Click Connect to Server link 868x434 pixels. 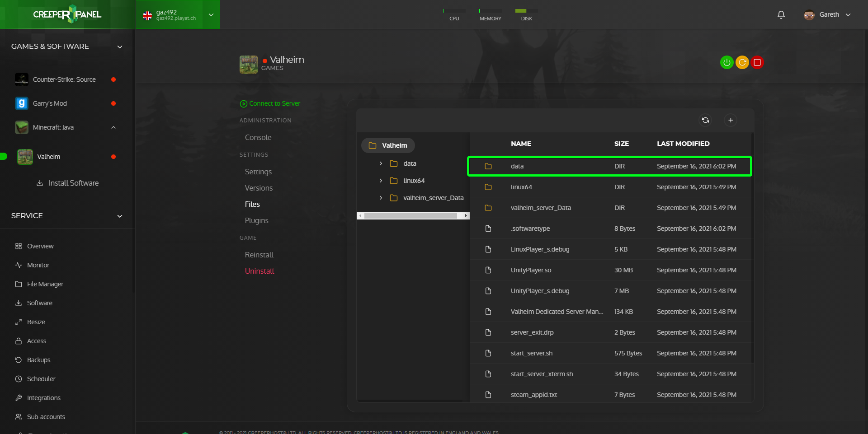tap(270, 103)
